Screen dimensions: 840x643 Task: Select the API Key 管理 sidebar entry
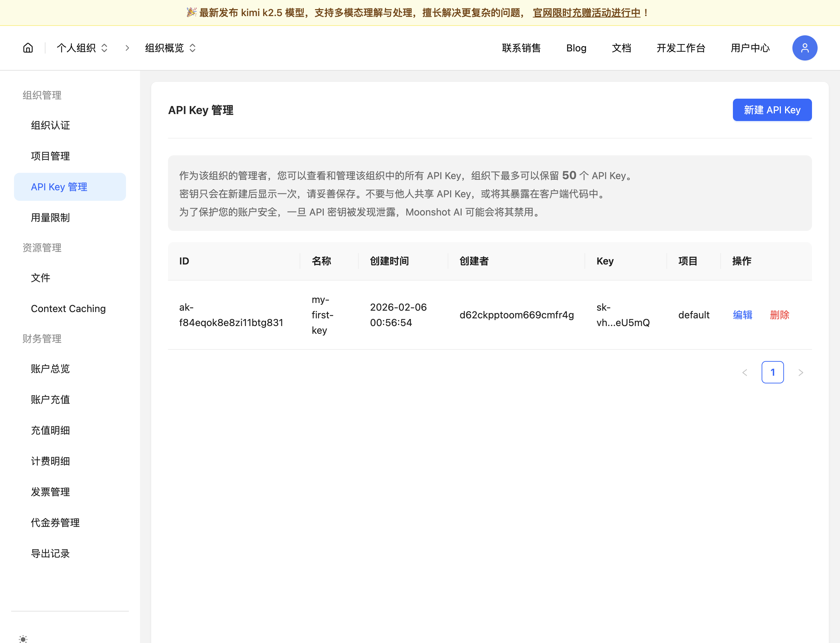point(59,187)
